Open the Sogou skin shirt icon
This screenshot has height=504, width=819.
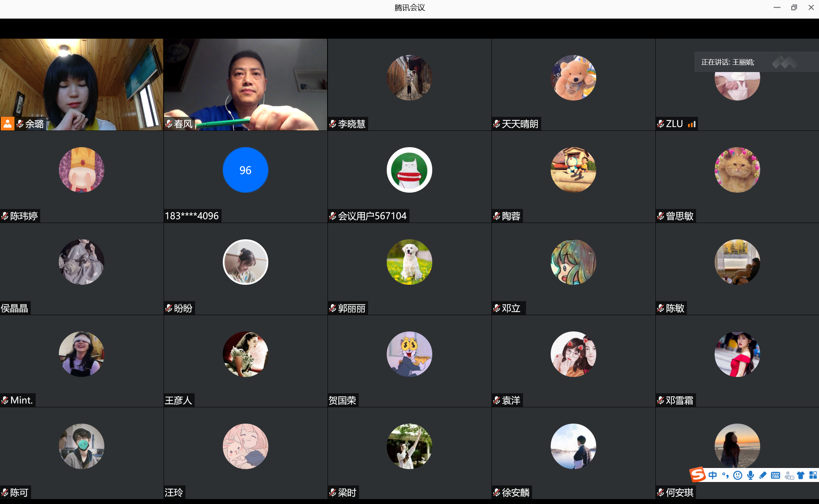pos(801,475)
